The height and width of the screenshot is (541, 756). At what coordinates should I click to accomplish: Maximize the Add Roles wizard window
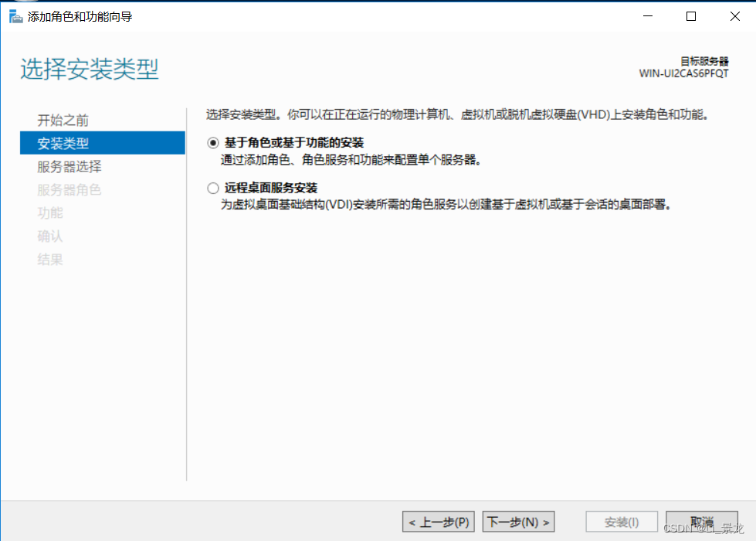[691, 16]
